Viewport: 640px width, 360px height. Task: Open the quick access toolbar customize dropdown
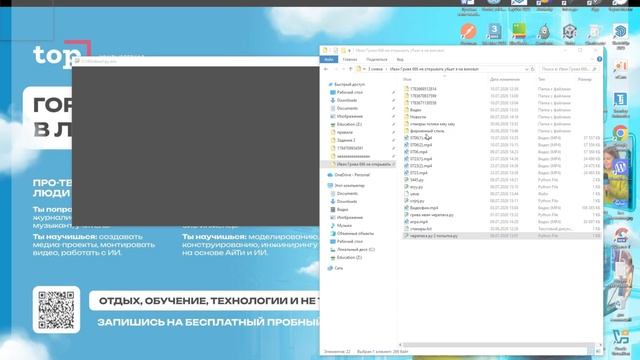pos(349,50)
